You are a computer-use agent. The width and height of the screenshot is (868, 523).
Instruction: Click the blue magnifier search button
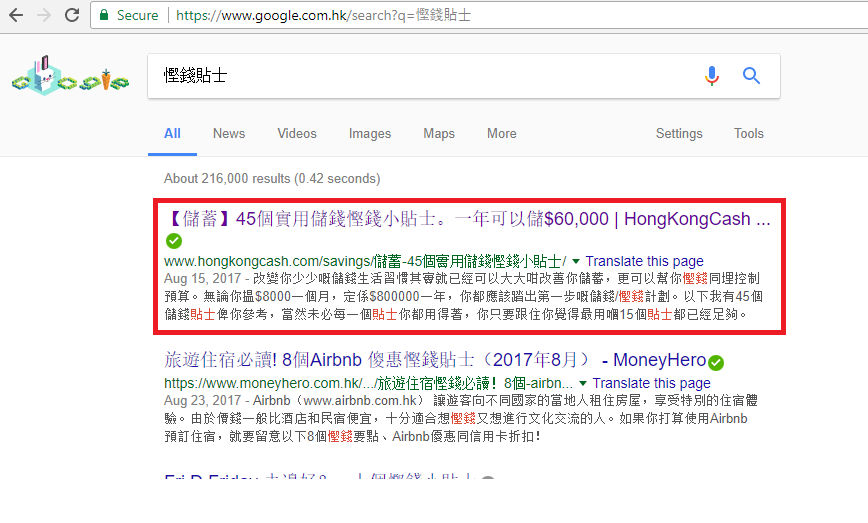(x=751, y=75)
